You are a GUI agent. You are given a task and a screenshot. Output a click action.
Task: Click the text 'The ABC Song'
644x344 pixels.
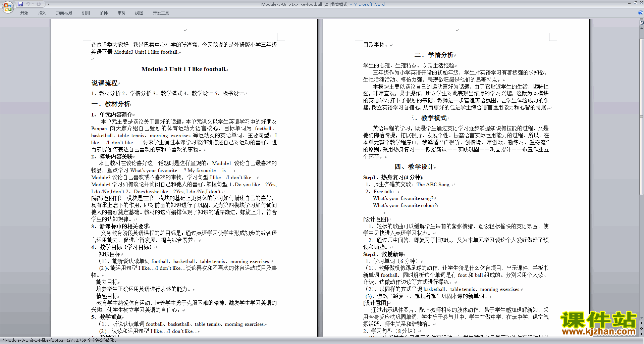(433, 185)
